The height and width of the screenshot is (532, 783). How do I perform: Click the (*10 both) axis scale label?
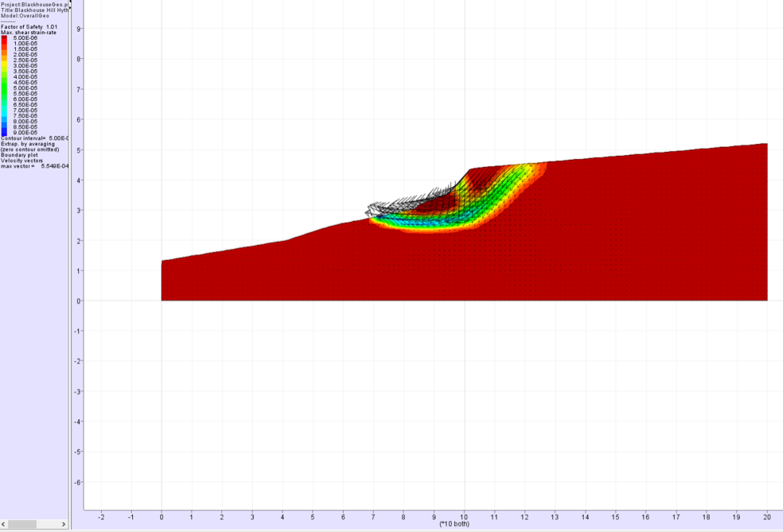(454, 524)
